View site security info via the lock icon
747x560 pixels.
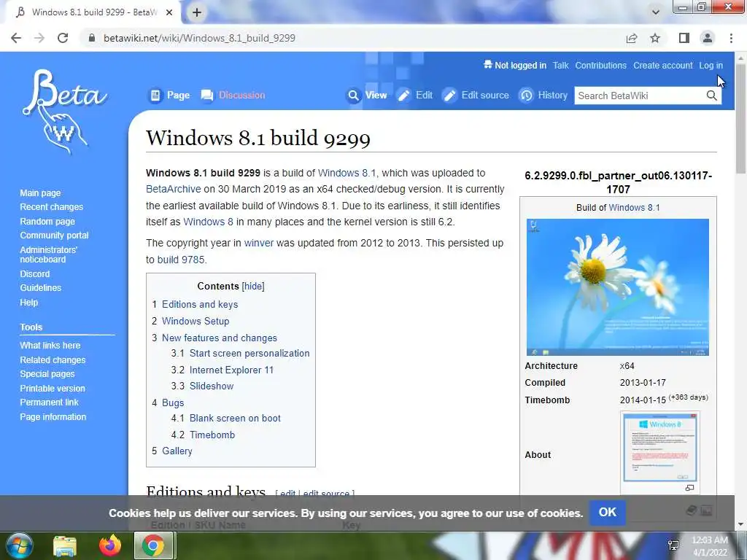tap(92, 38)
